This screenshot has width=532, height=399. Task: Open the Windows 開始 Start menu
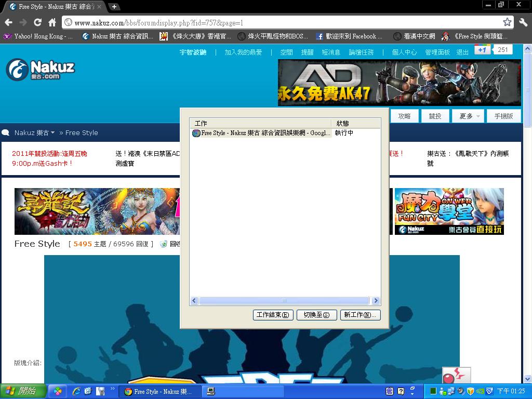coord(23,391)
